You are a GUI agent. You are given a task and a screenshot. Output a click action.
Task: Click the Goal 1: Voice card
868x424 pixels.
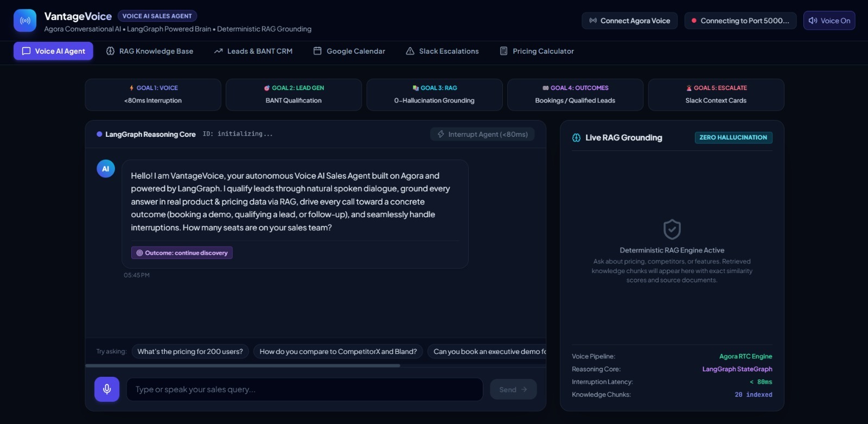(x=153, y=94)
